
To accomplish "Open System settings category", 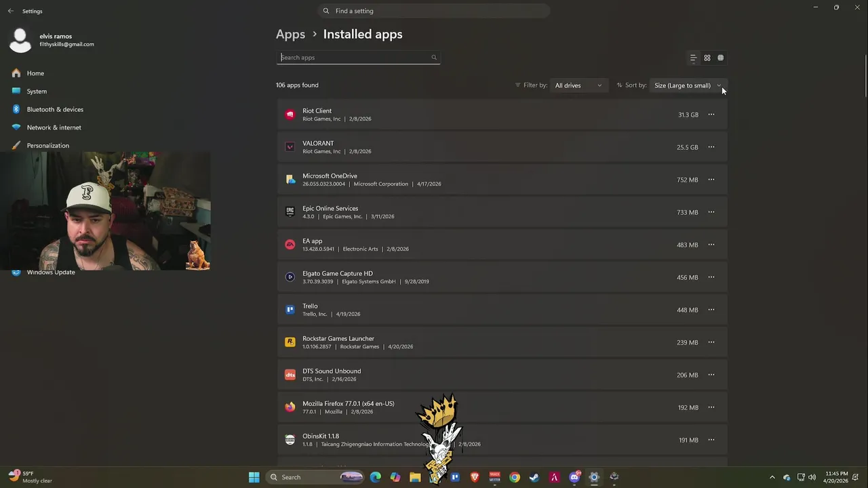I will click(x=37, y=91).
